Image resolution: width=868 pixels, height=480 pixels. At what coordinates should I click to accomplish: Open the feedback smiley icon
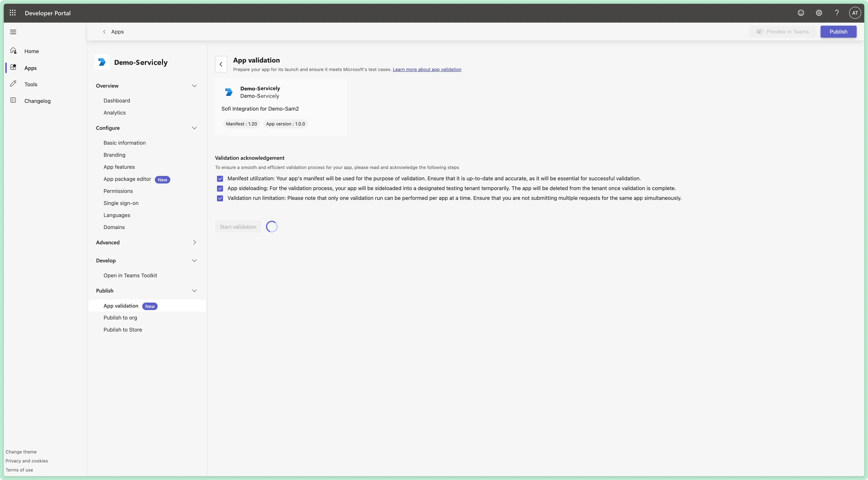pyautogui.click(x=801, y=13)
